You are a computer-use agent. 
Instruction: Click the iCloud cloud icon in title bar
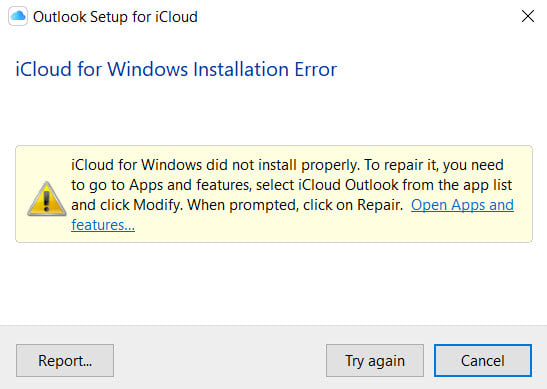coord(18,16)
